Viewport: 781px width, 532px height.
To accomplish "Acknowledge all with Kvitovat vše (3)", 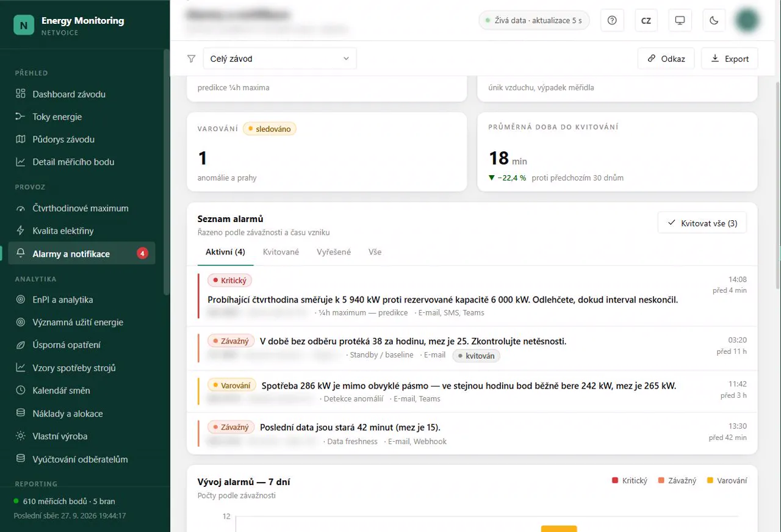I will pyautogui.click(x=702, y=223).
